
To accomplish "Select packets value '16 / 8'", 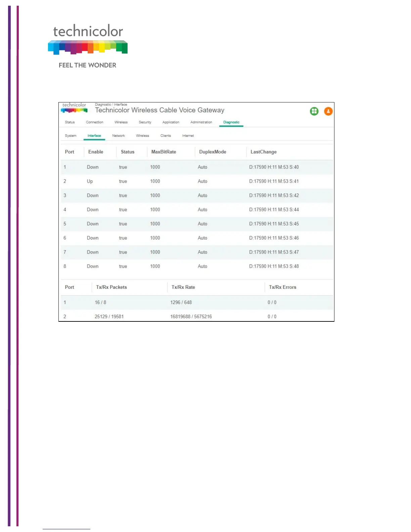I will [100, 302].
